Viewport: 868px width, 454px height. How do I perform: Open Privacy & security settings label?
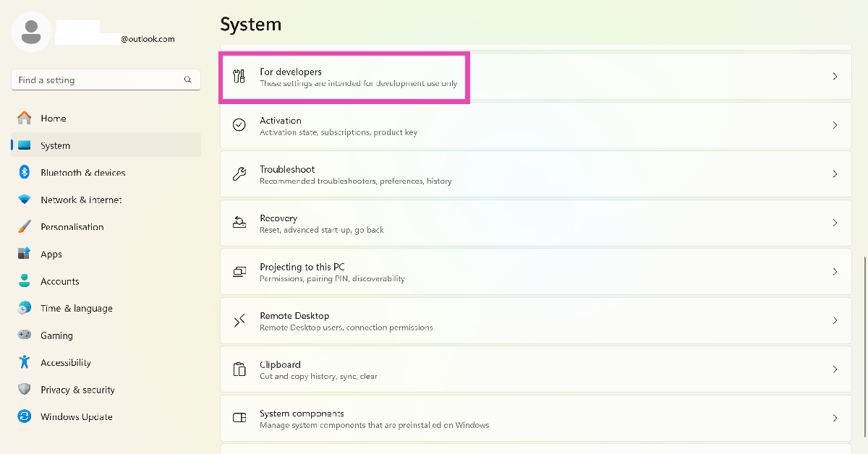(x=77, y=390)
